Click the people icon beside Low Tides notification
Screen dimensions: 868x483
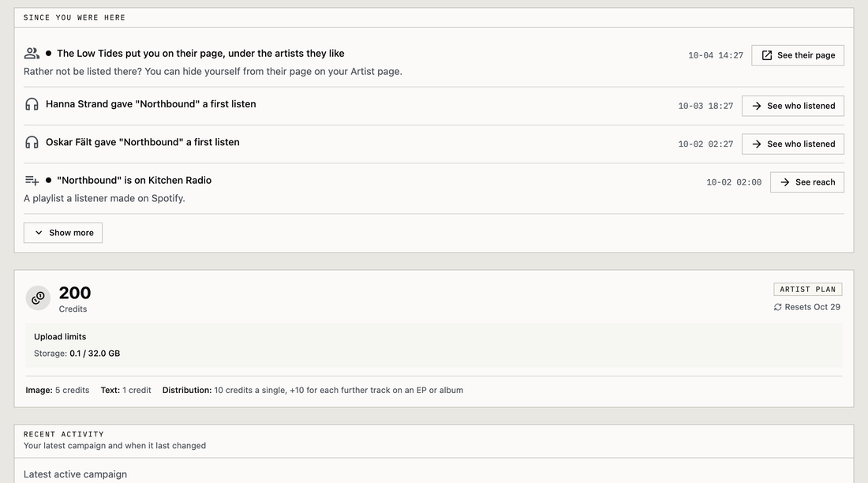(x=32, y=53)
